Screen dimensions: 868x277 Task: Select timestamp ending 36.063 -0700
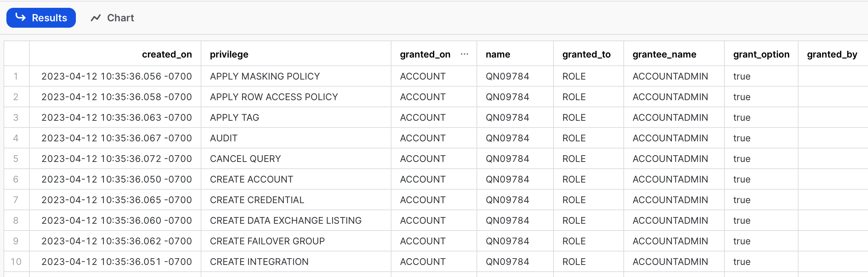click(117, 118)
